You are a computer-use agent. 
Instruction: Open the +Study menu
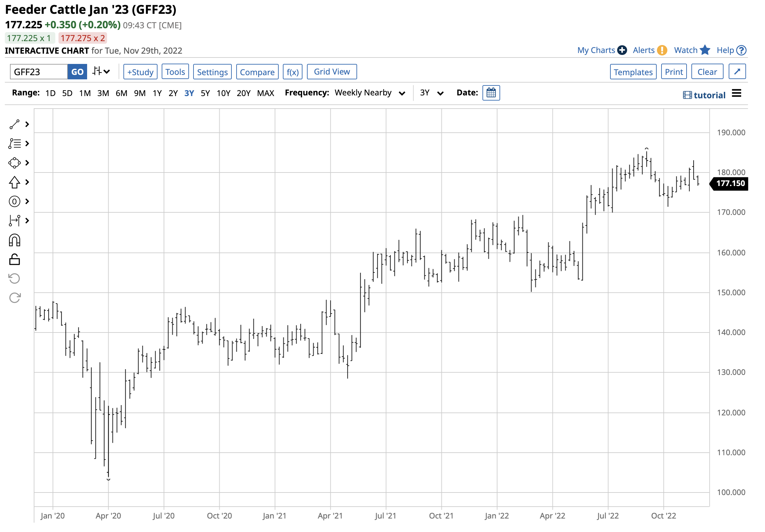[x=140, y=72]
